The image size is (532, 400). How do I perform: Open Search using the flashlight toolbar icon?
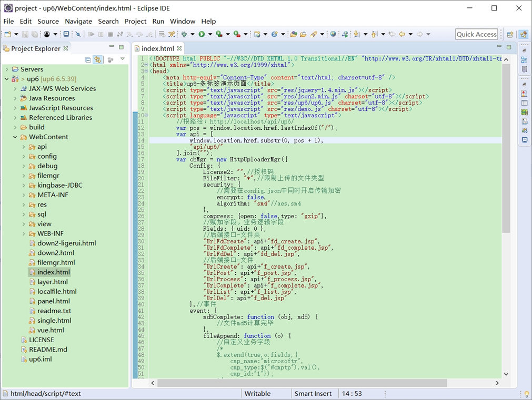314,34
